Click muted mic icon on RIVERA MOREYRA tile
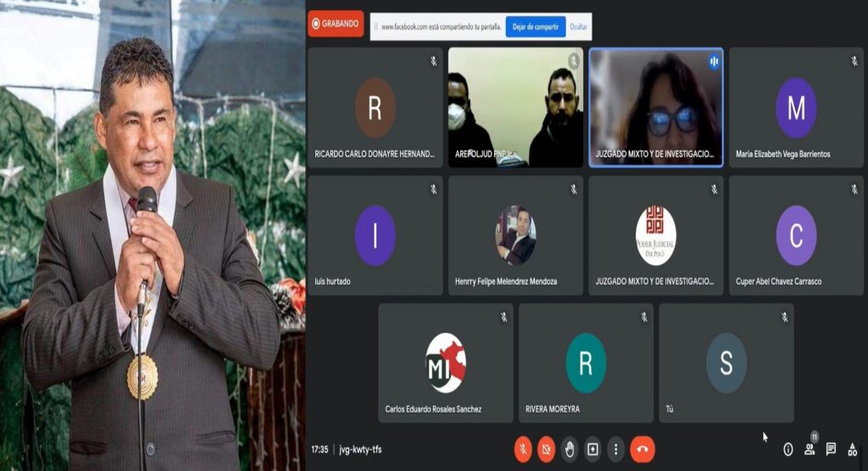 [644, 317]
